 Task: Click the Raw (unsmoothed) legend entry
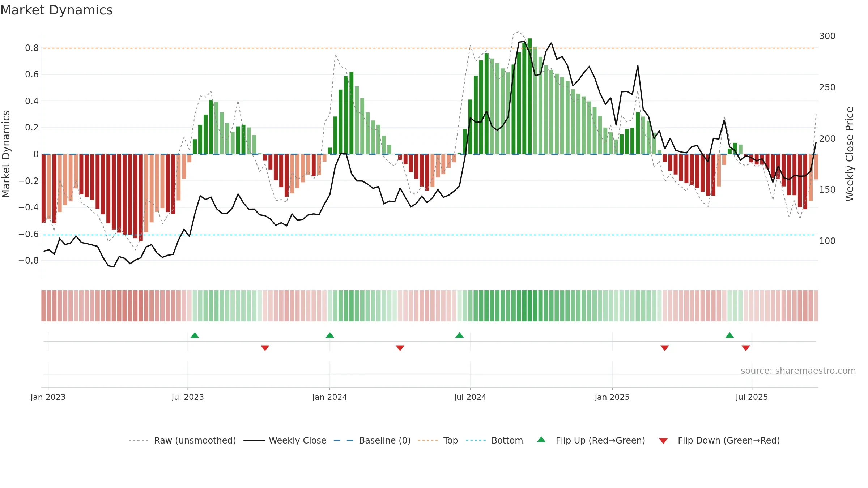click(182, 440)
